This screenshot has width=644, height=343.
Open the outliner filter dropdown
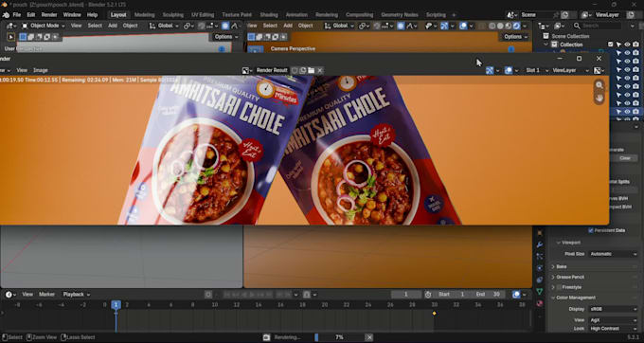click(632, 26)
